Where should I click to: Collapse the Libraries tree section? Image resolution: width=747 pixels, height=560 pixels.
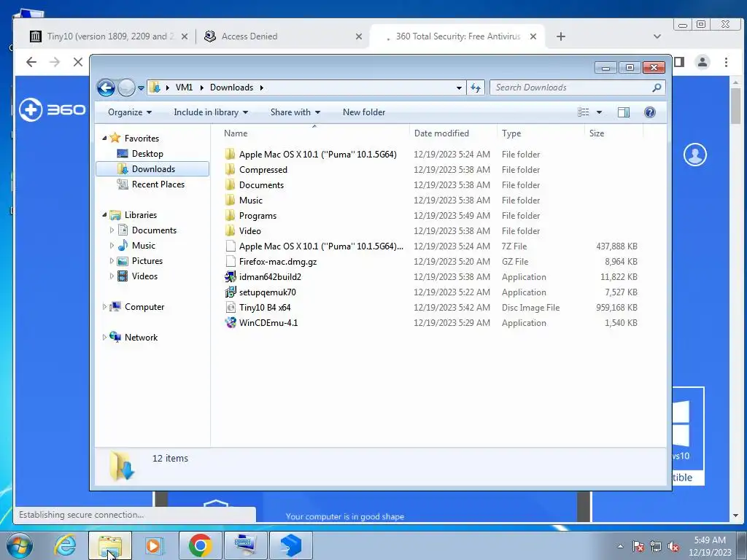coord(104,215)
